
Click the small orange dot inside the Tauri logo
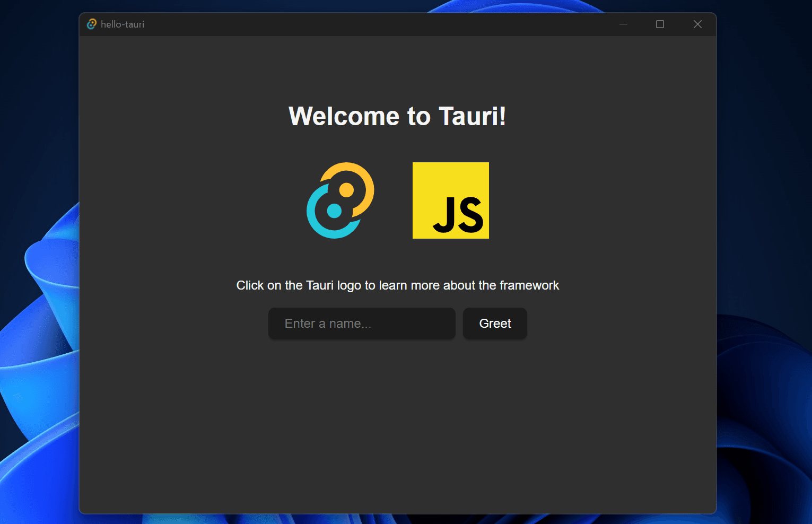tap(347, 189)
